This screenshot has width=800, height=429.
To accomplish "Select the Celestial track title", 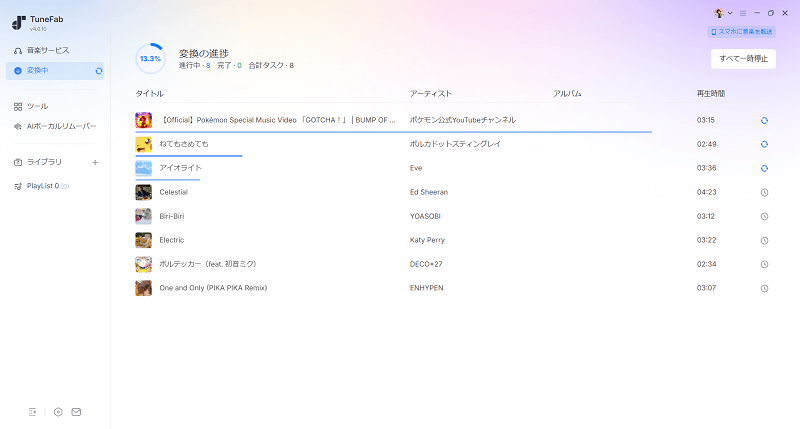I will coord(173,192).
